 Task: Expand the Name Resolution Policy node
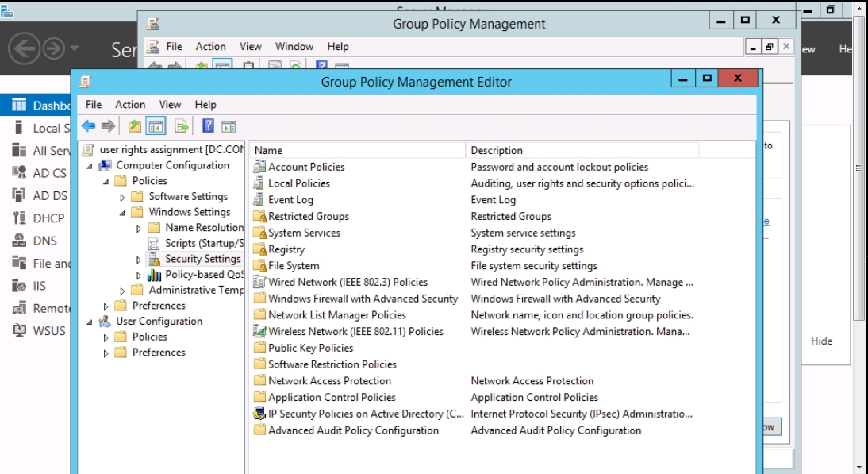(139, 228)
